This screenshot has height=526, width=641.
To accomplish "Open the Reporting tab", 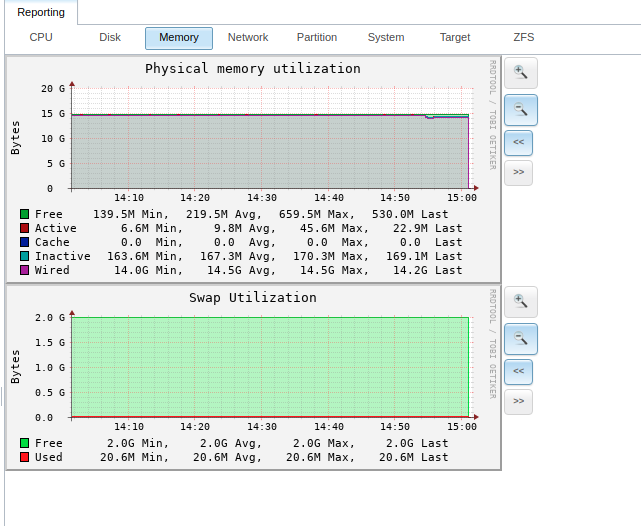I will point(41,12).
